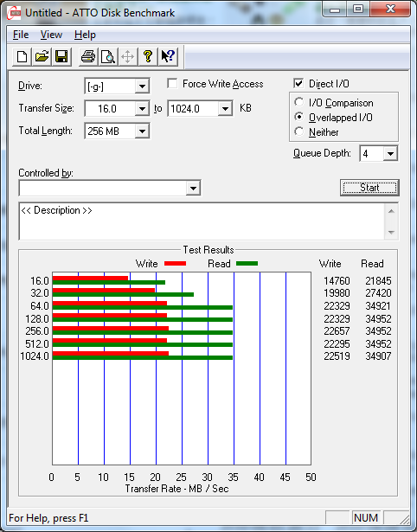Expand the maximum Transfer Size 1024.0 dropdown

pos(225,109)
